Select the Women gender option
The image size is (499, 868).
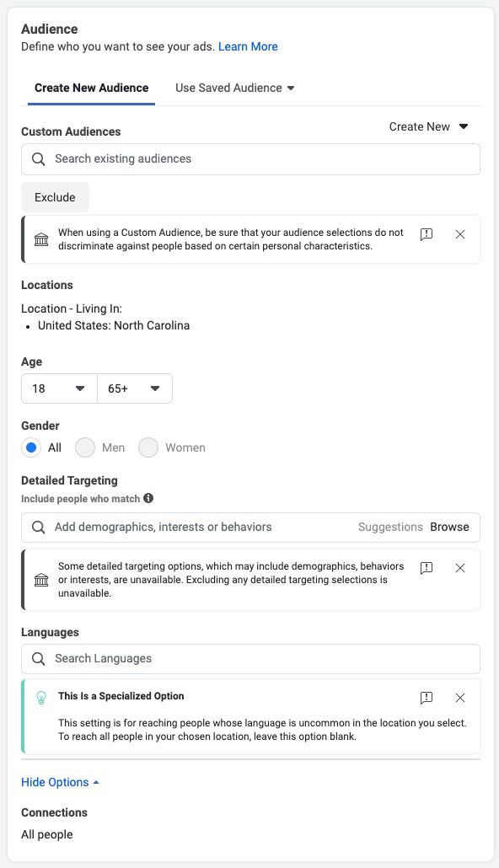[x=148, y=447]
